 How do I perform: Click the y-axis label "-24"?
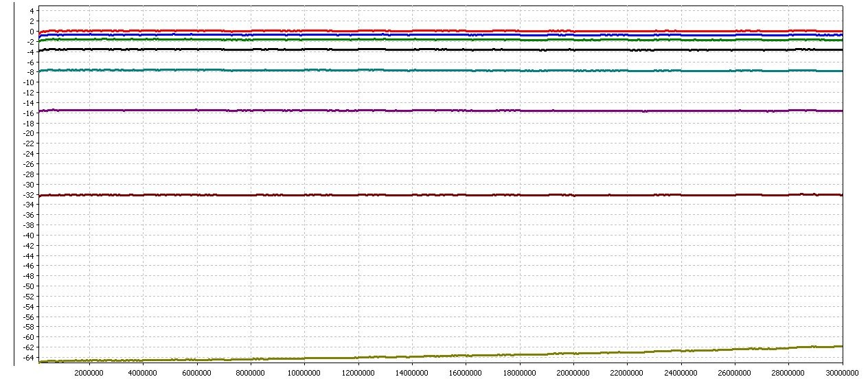point(28,154)
